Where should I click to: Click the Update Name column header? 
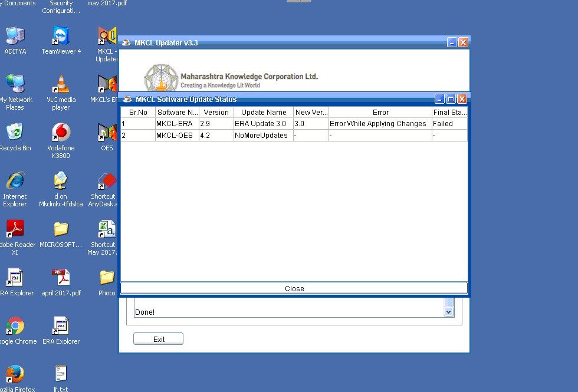(x=264, y=113)
